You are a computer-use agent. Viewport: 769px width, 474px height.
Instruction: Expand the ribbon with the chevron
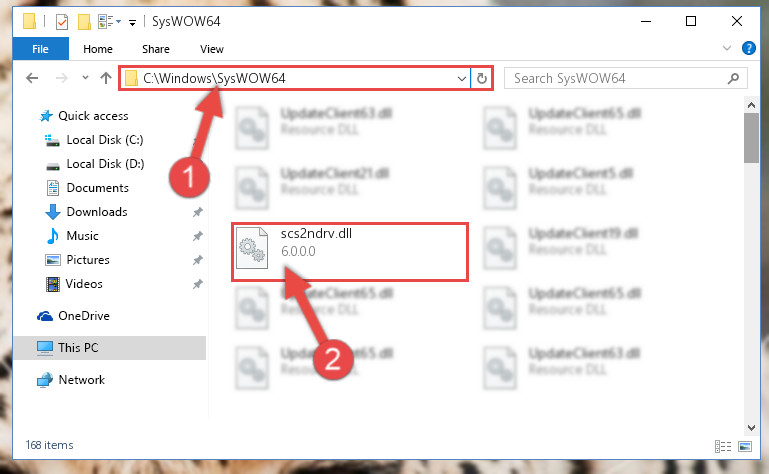(x=727, y=48)
